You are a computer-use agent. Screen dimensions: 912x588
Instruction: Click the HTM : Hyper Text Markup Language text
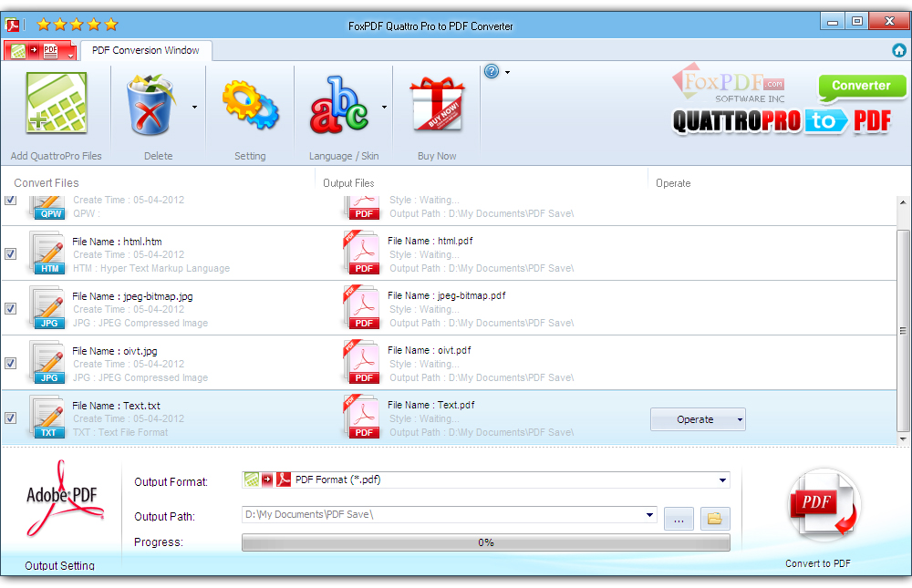coord(151,268)
